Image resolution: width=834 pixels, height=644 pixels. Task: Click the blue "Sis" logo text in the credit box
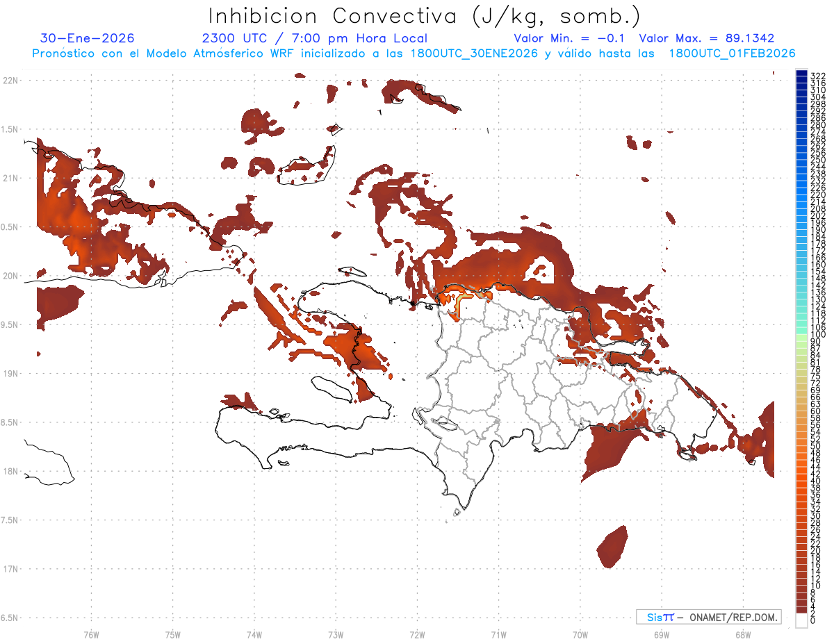click(655, 617)
